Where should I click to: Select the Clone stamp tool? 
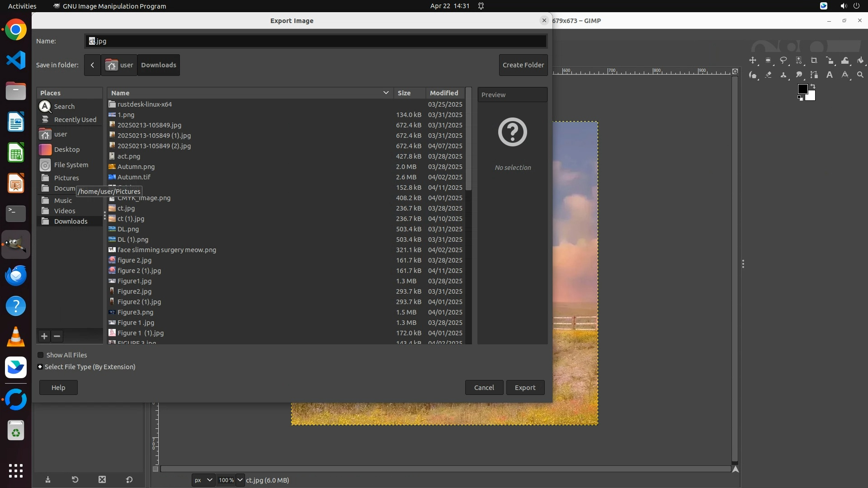pos(783,75)
